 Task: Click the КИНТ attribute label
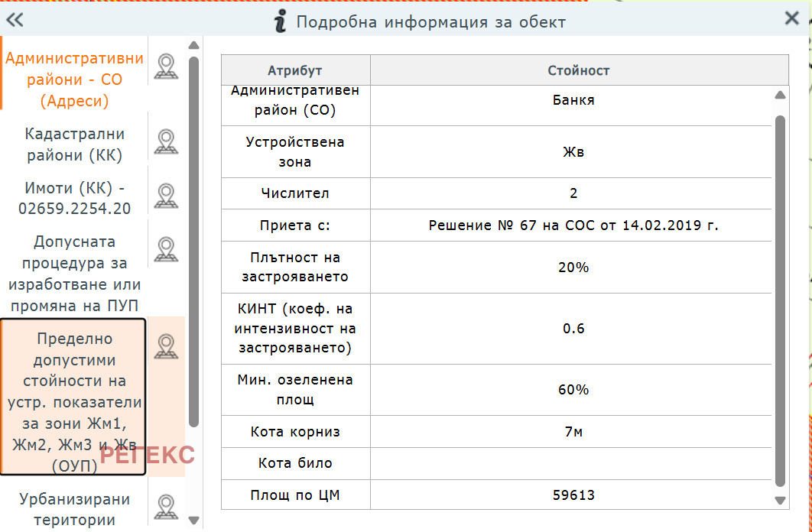(x=295, y=328)
